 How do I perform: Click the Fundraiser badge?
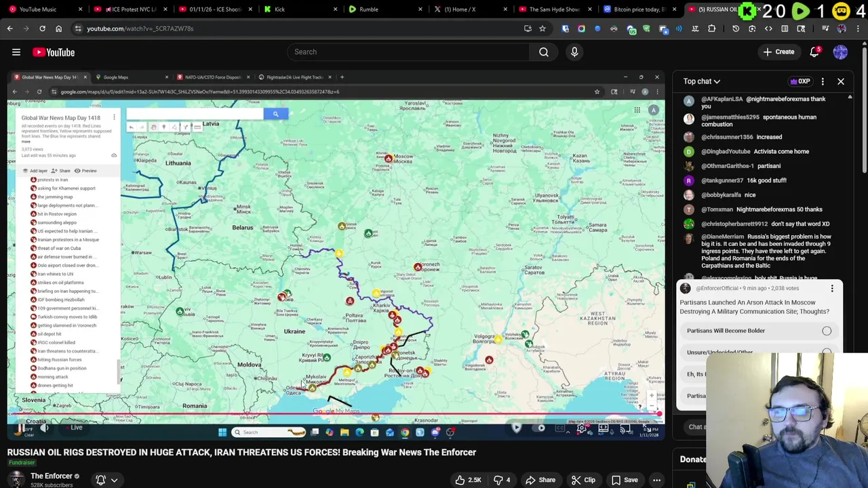[22, 463]
